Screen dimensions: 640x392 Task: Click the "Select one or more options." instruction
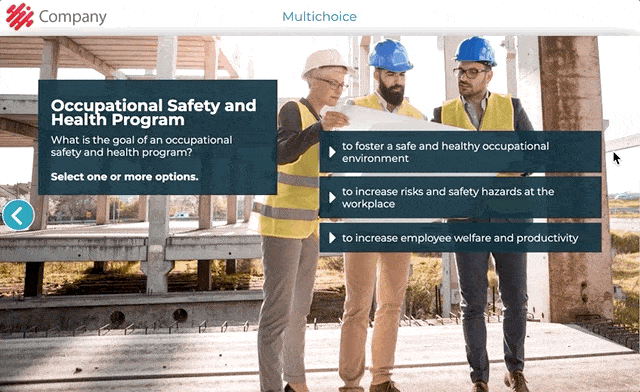click(x=124, y=177)
